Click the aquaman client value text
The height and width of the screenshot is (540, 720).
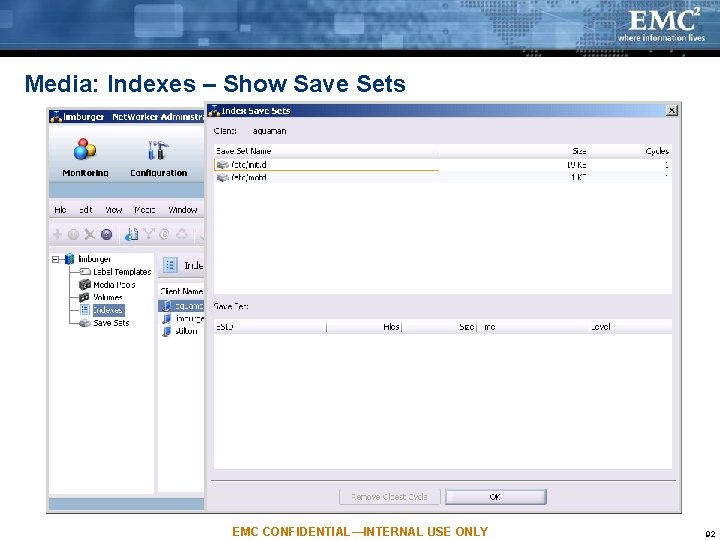[x=270, y=131]
